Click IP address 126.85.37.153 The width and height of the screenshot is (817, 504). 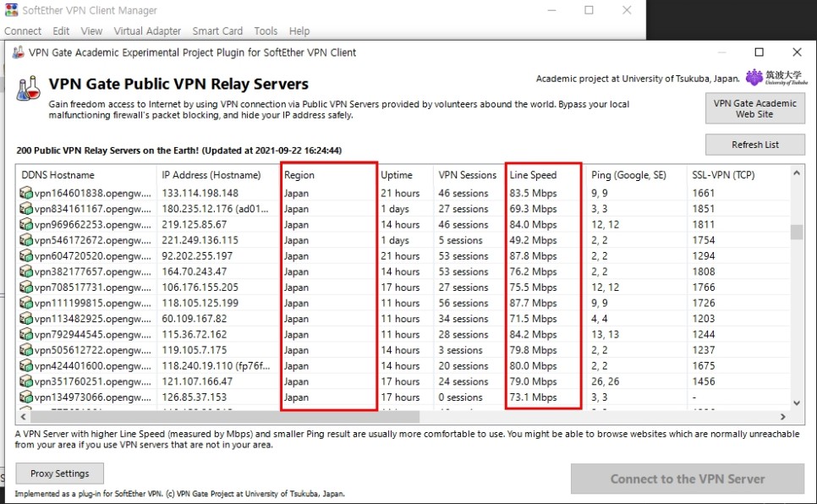click(195, 397)
